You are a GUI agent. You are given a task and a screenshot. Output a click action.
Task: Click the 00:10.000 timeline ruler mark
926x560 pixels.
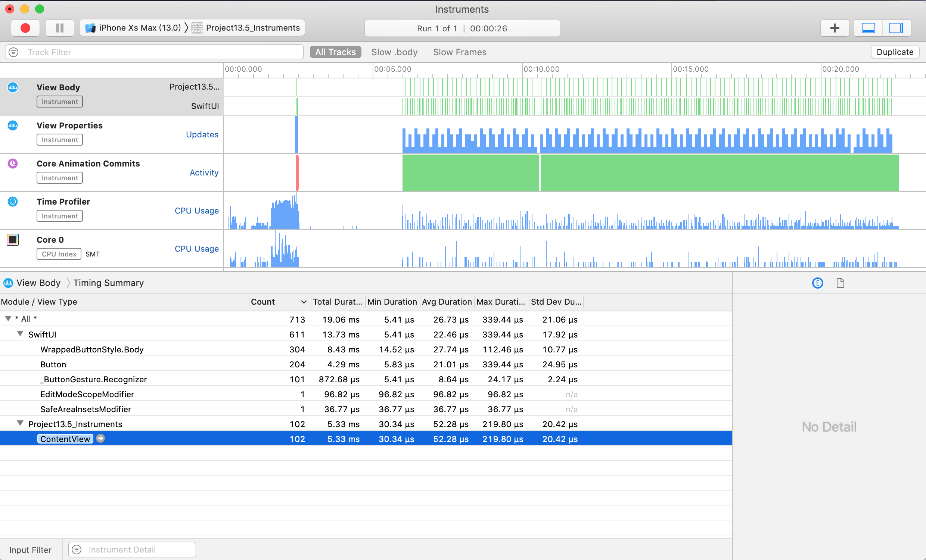[541, 69]
